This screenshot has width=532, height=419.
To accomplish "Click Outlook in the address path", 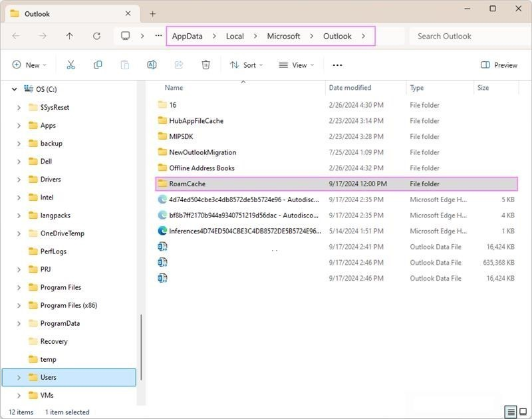I will pyautogui.click(x=337, y=36).
